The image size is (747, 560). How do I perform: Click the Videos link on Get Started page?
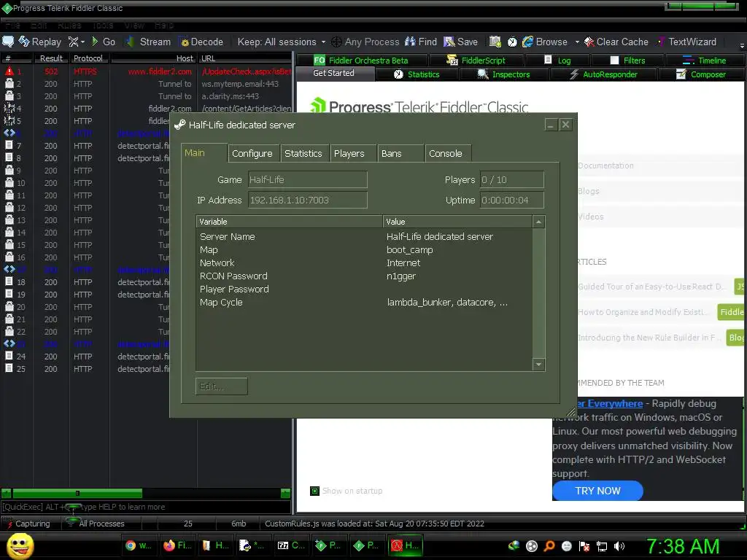pyautogui.click(x=591, y=217)
